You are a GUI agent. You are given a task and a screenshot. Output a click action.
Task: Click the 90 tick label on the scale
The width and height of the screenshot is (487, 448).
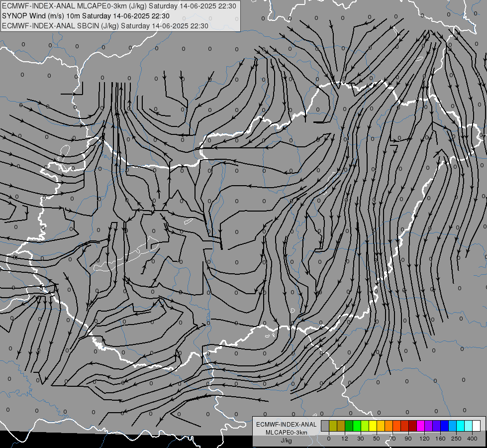(x=408, y=439)
